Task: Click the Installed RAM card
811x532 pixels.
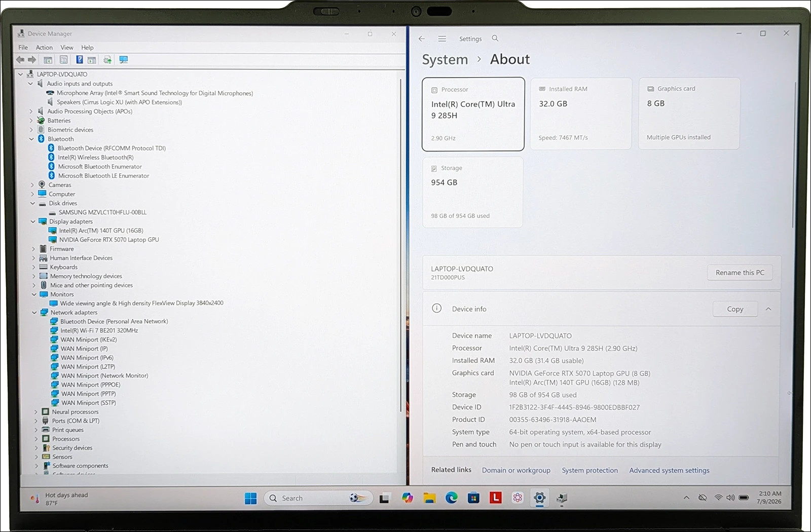Action: [x=581, y=113]
